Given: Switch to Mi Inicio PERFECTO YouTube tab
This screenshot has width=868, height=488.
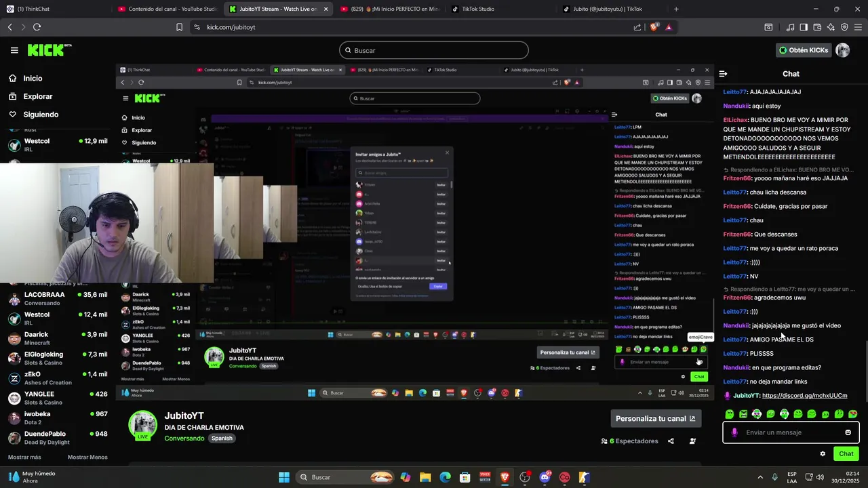Looking at the screenshot, I should tap(390, 9).
